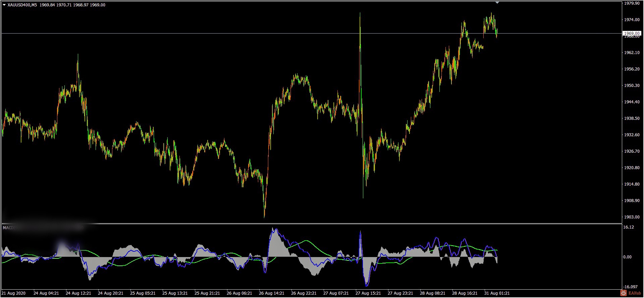Click the 16.12 MACD scale value
The image size is (644, 298).
629,227
